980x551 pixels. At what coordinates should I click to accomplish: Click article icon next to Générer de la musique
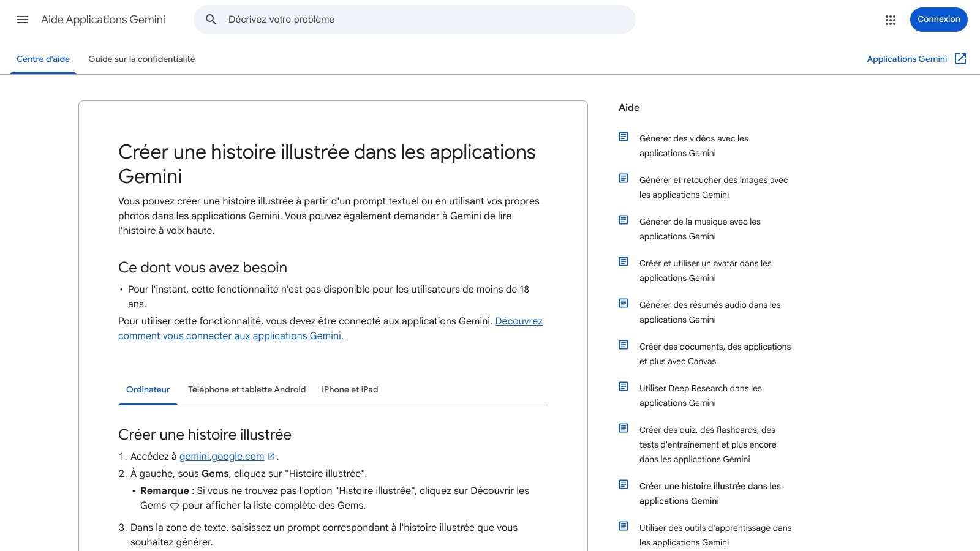624,220
